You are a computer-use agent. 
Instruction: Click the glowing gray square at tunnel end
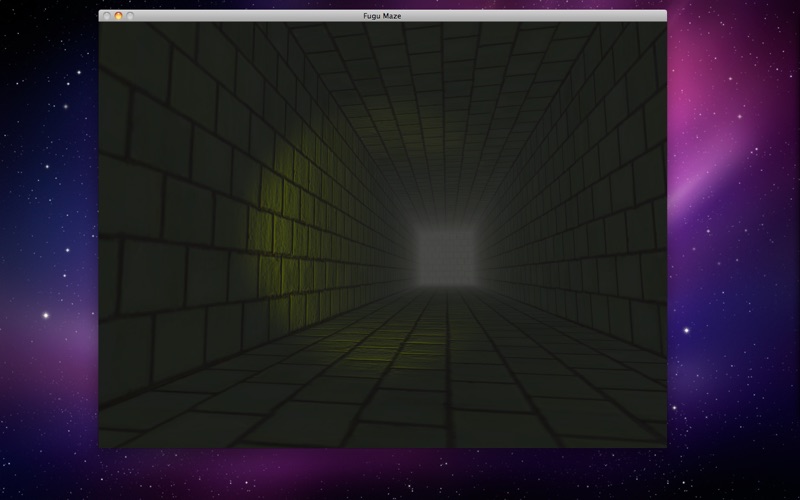446,256
